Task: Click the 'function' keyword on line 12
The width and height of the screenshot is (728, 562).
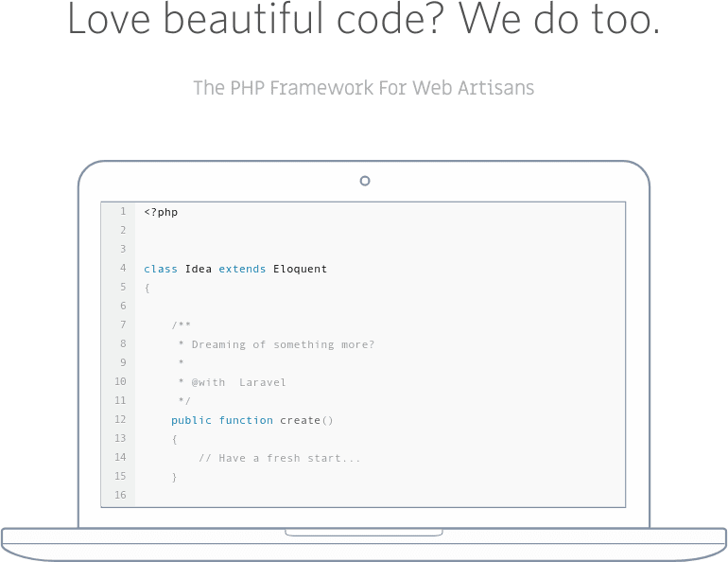Action: pyautogui.click(x=246, y=420)
